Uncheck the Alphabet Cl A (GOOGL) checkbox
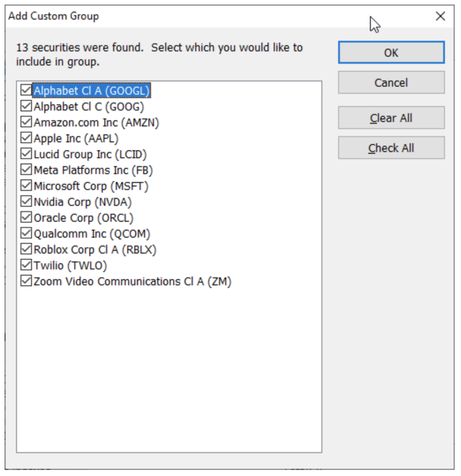The image size is (461, 476). [26, 90]
